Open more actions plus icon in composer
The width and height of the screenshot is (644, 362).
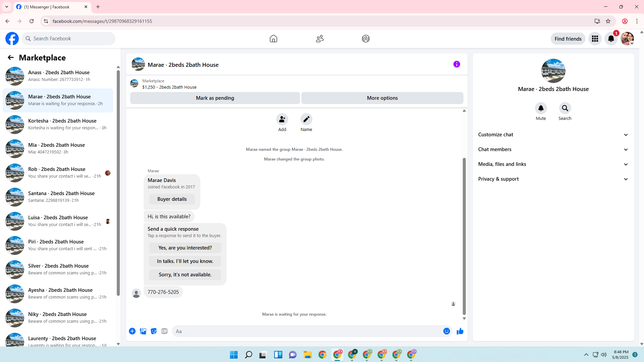(132, 331)
